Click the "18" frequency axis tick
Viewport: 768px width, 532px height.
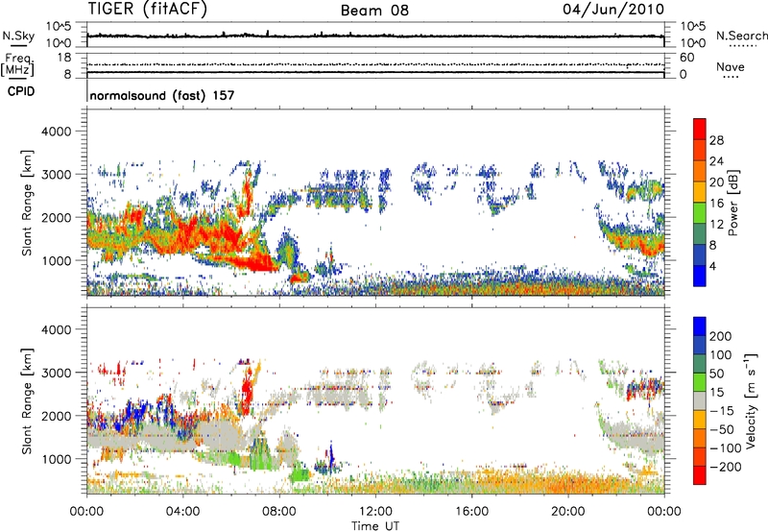click(64, 58)
